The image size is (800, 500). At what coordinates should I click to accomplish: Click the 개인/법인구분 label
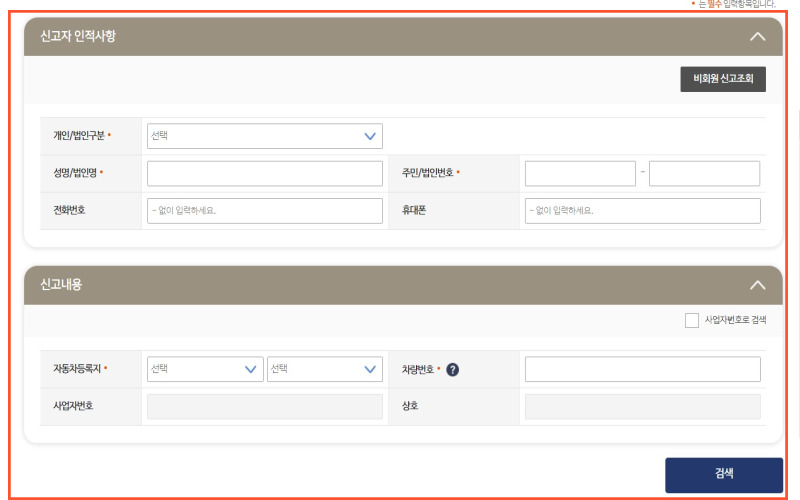[79, 135]
